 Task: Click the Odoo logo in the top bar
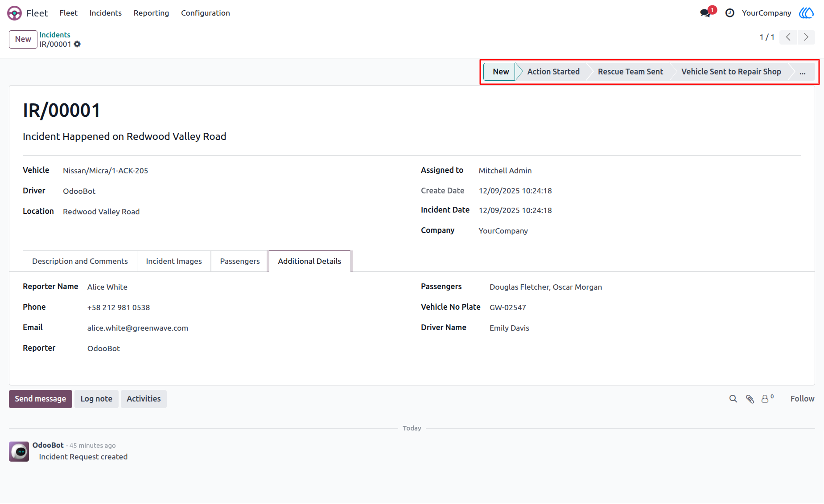click(x=806, y=13)
